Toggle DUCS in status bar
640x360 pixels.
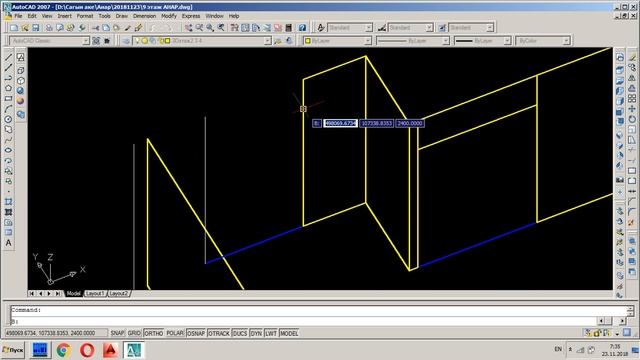pos(240,333)
